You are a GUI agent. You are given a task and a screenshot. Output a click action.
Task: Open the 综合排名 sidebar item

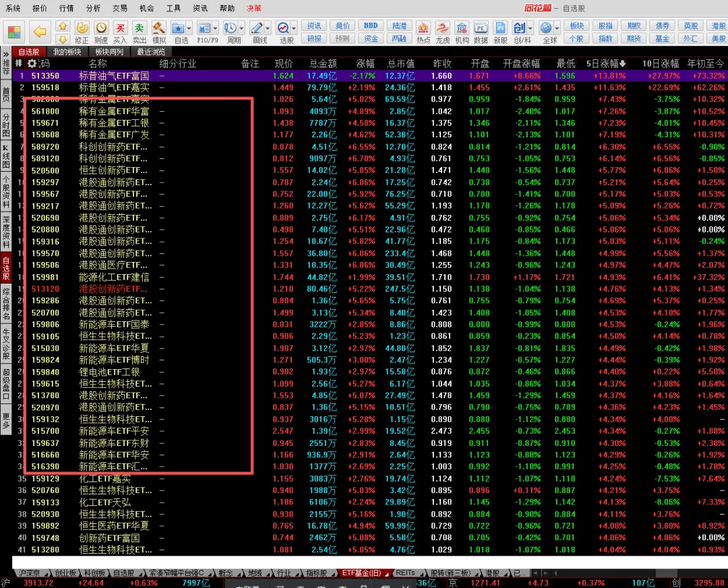coord(5,304)
